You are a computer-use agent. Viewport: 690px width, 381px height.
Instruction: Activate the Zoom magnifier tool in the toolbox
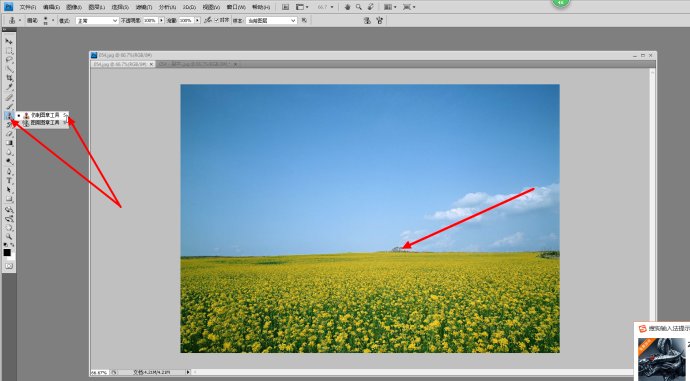pos(9,236)
